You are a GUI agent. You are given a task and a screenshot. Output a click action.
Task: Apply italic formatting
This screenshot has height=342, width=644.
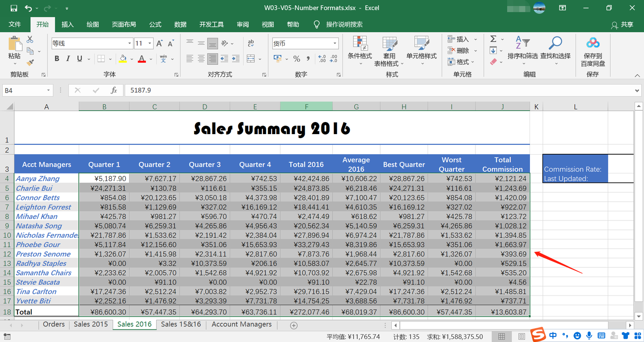click(67, 58)
